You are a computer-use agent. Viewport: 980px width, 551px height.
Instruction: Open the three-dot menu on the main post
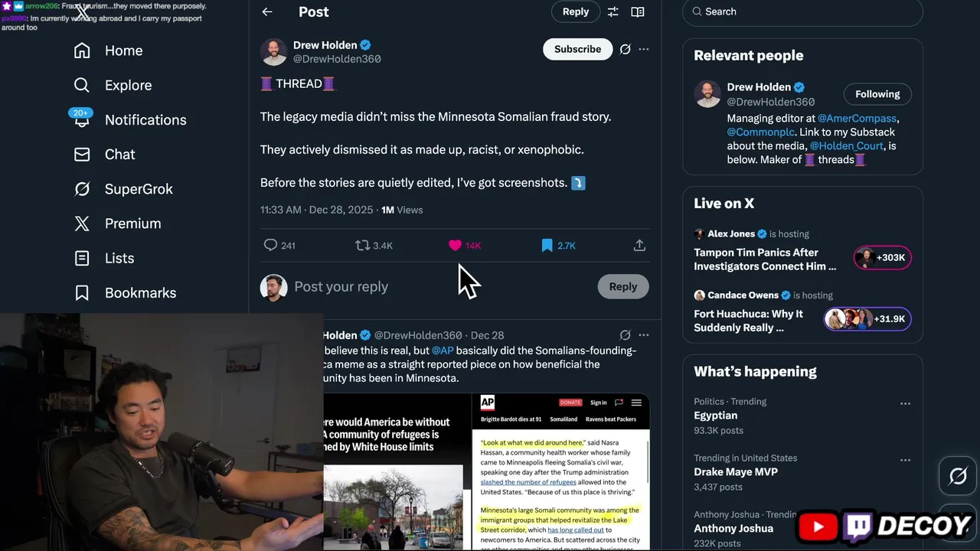[644, 49]
